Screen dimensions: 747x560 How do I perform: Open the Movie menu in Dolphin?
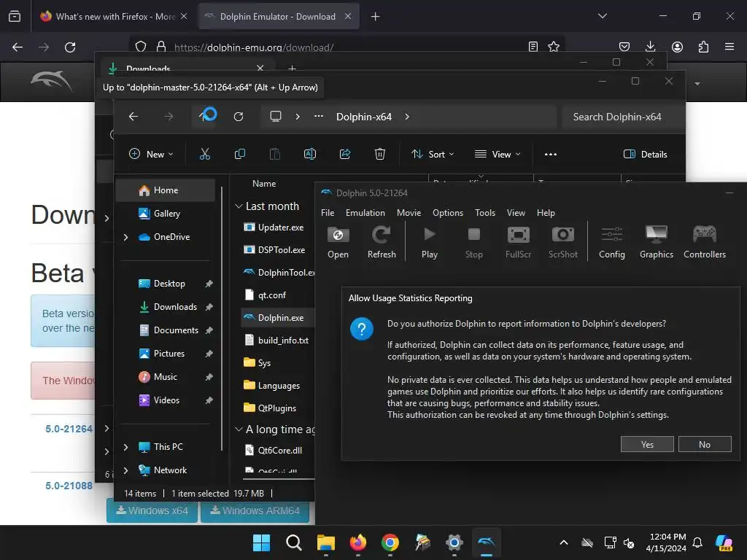tap(409, 212)
